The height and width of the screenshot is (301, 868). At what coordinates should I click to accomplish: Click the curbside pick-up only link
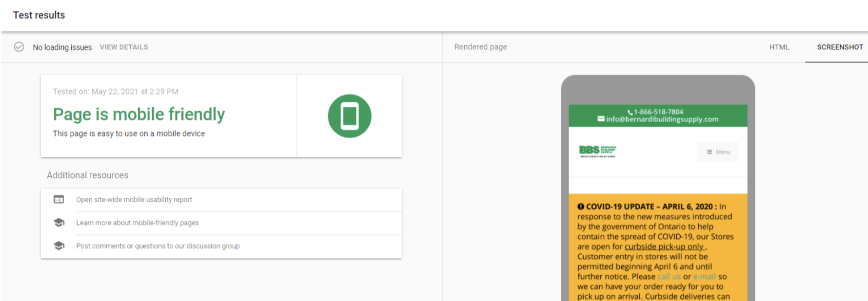click(x=664, y=247)
